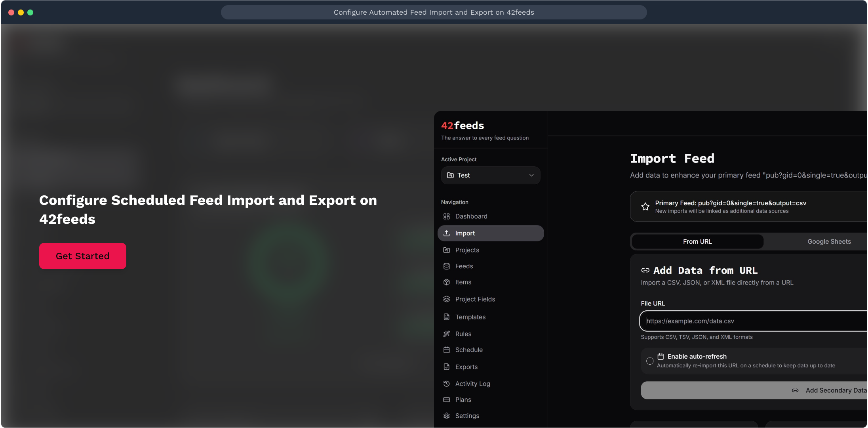Image resolution: width=868 pixels, height=428 pixels.
Task: Switch to the Google Sheets tab
Action: coord(829,241)
